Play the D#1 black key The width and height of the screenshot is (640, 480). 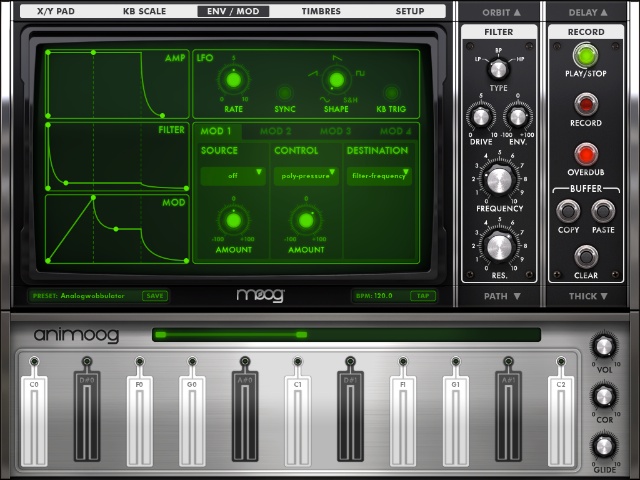pyautogui.click(x=350, y=416)
